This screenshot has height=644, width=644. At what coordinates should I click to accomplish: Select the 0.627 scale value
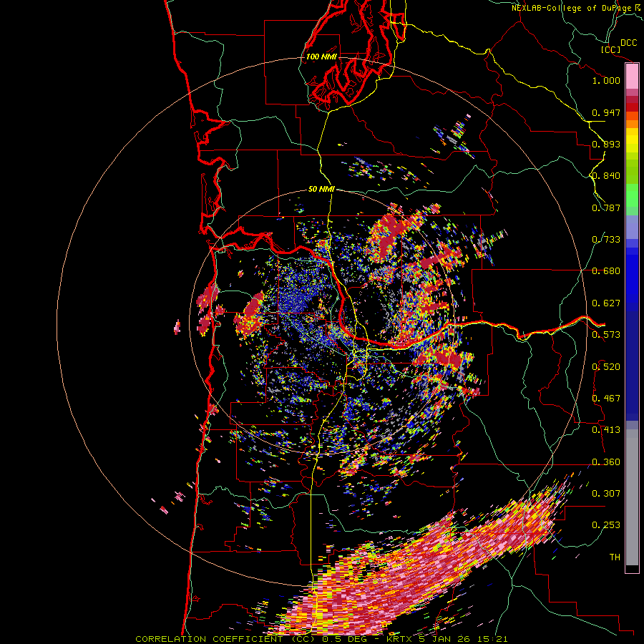(x=606, y=303)
